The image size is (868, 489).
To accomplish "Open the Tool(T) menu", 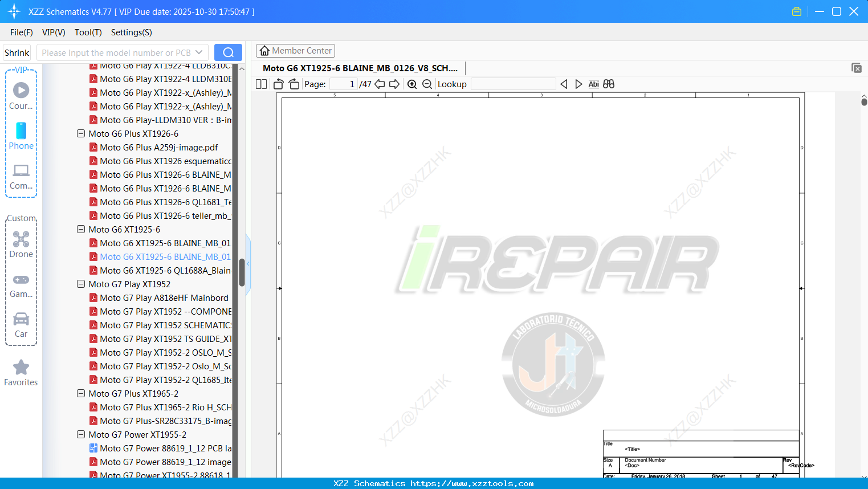I will click(88, 32).
